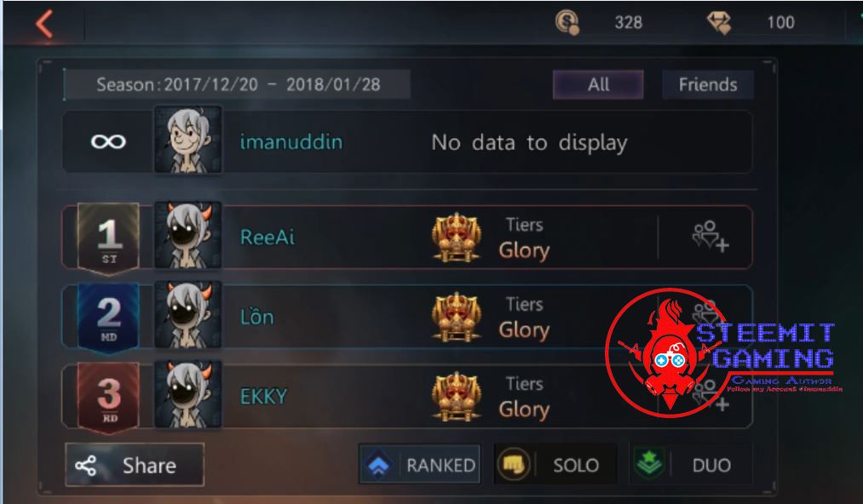Click the season date range label

coord(238,85)
